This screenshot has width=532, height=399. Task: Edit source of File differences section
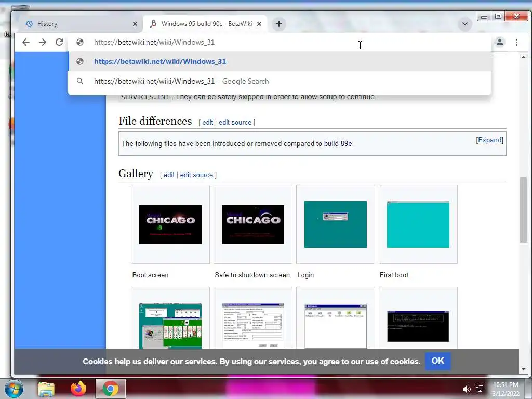click(235, 123)
